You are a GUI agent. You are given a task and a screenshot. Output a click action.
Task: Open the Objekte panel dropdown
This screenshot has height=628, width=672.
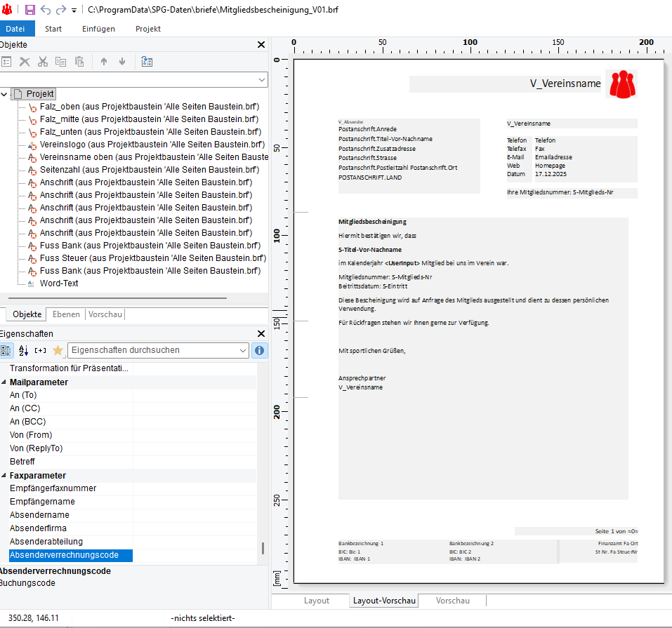[262, 79]
